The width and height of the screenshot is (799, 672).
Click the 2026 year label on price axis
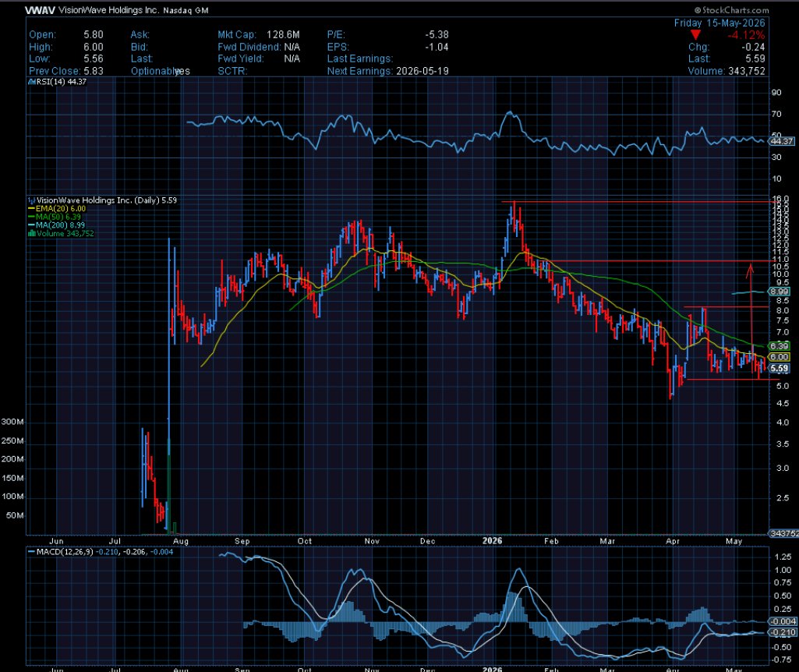[x=492, y=540]
